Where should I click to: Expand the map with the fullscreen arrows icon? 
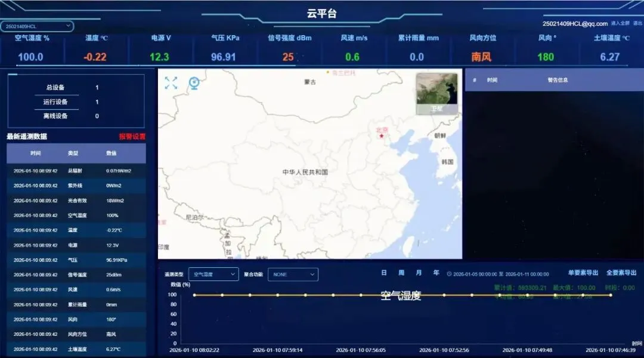click(171, 83)
